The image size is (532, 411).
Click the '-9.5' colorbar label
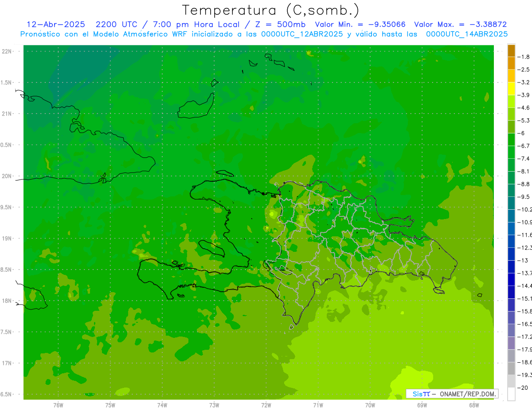tap(524, 197)
